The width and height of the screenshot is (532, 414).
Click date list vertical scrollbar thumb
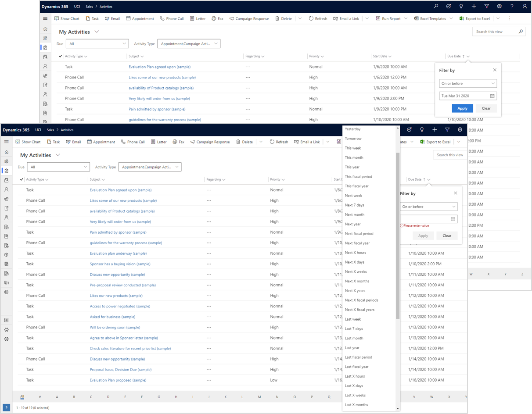pyautogui.click(x=398, y=236)
